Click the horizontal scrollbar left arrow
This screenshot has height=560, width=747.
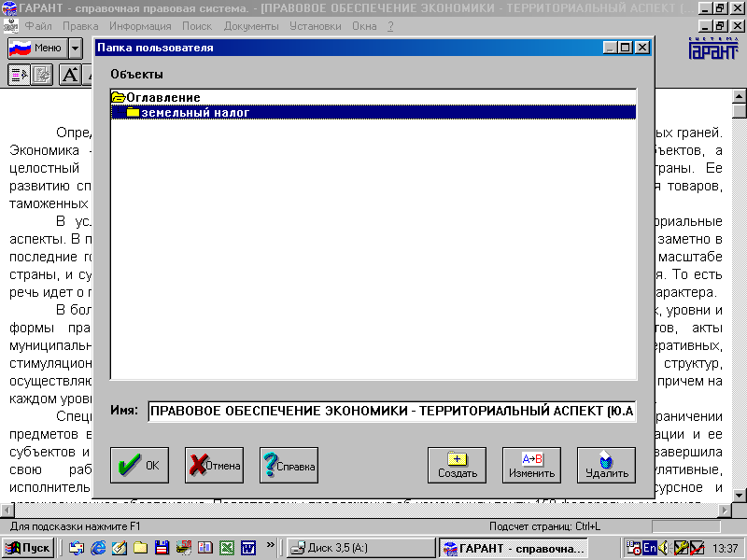point(7,511)
